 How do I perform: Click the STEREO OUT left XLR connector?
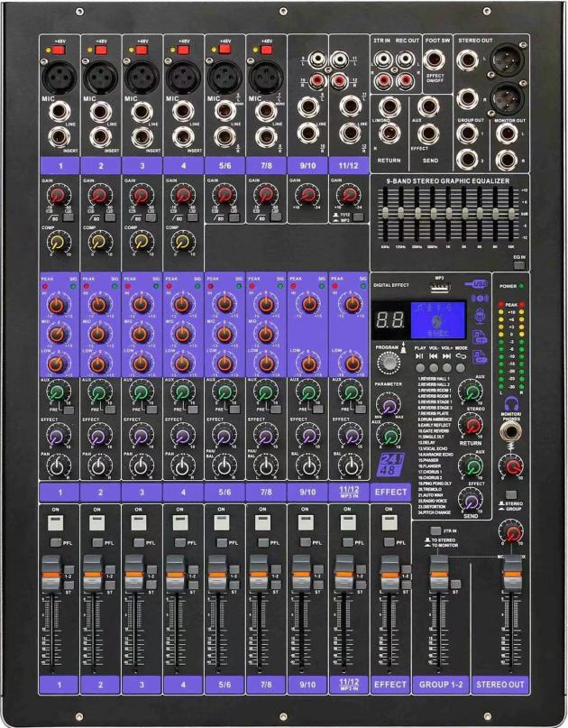pos(508,60)
